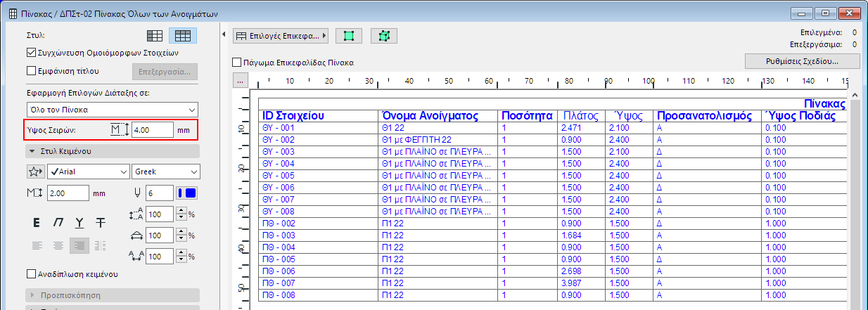Click width cell 2.471
The height and width of the screenshot is (310, 868).
pos(581,128)
